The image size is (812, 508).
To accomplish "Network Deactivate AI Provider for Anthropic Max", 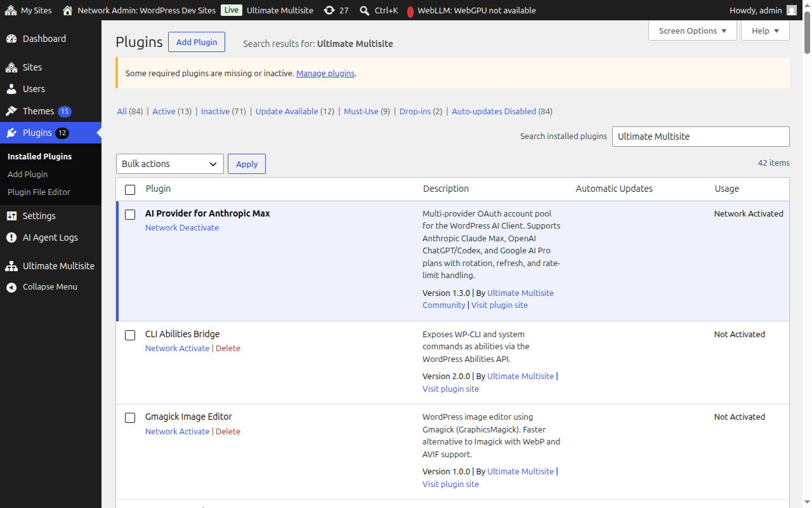I will (182, 227).
